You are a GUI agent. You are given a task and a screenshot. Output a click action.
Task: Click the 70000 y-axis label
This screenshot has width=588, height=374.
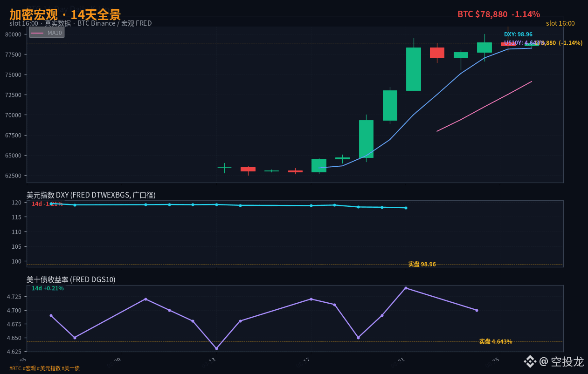13,115
